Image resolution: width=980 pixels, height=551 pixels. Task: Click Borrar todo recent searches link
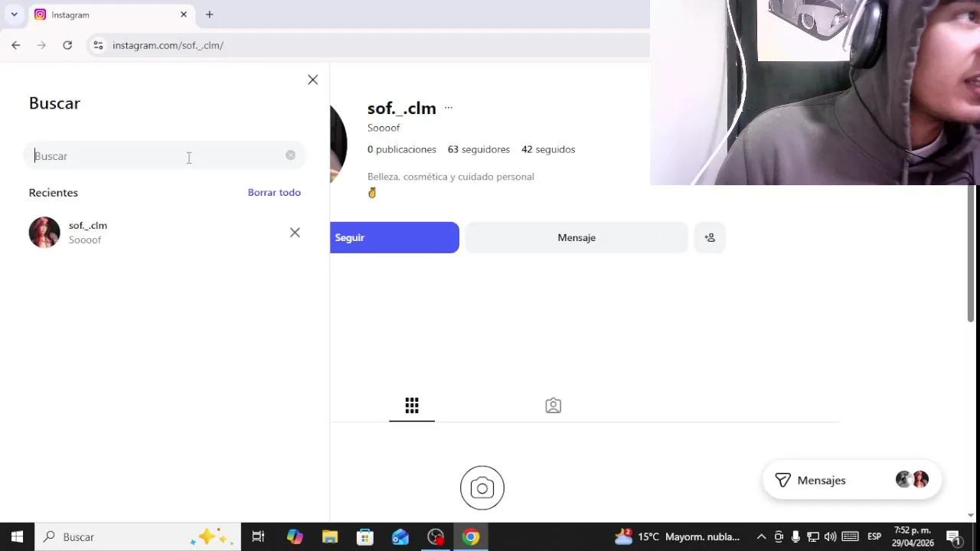[274, 192]
